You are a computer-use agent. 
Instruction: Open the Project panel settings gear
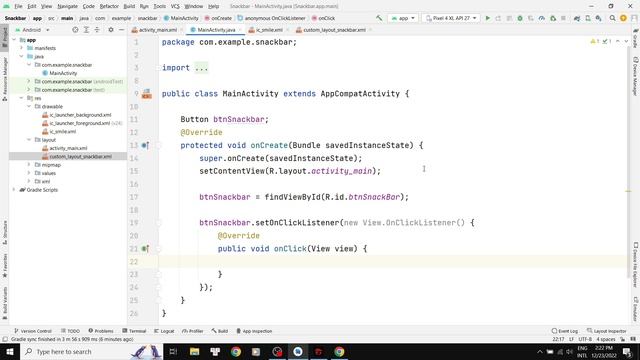111,30
